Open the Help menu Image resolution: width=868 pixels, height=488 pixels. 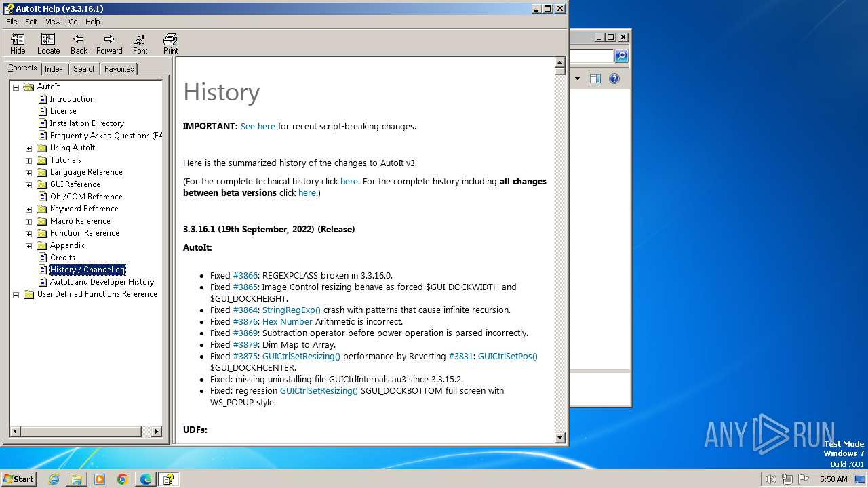point(93,22)
